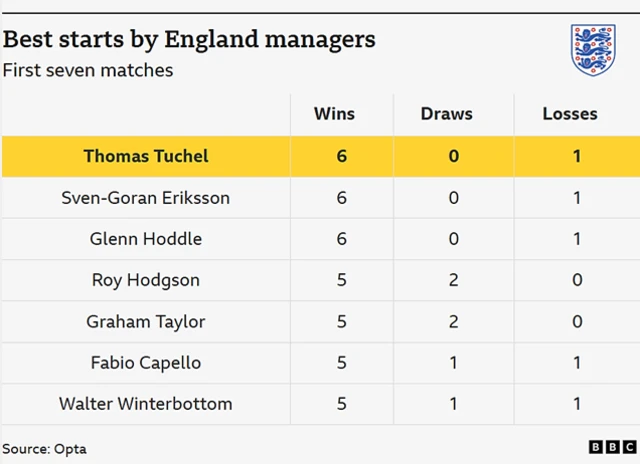
Task: Click Sven-Goran Eriksson's name
Action: point(146,198)
